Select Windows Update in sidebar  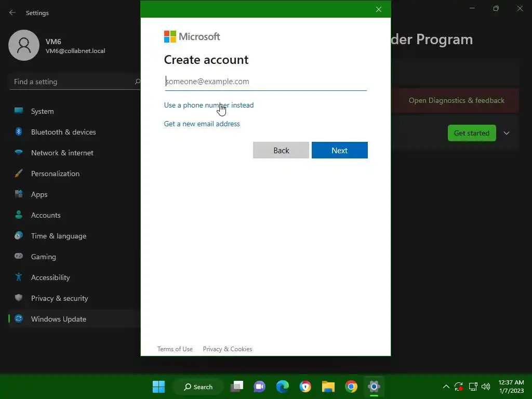click(x=75, y=319)
